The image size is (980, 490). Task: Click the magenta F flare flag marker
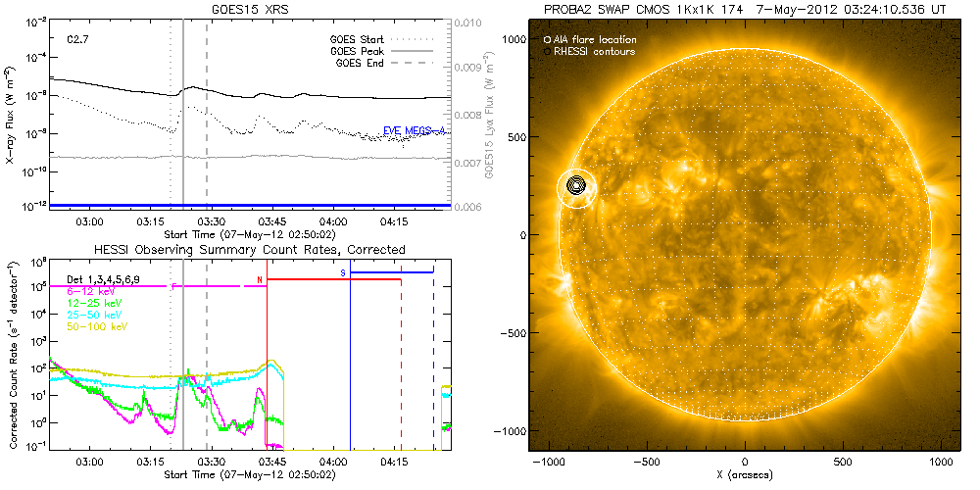[x=173, y=286]
